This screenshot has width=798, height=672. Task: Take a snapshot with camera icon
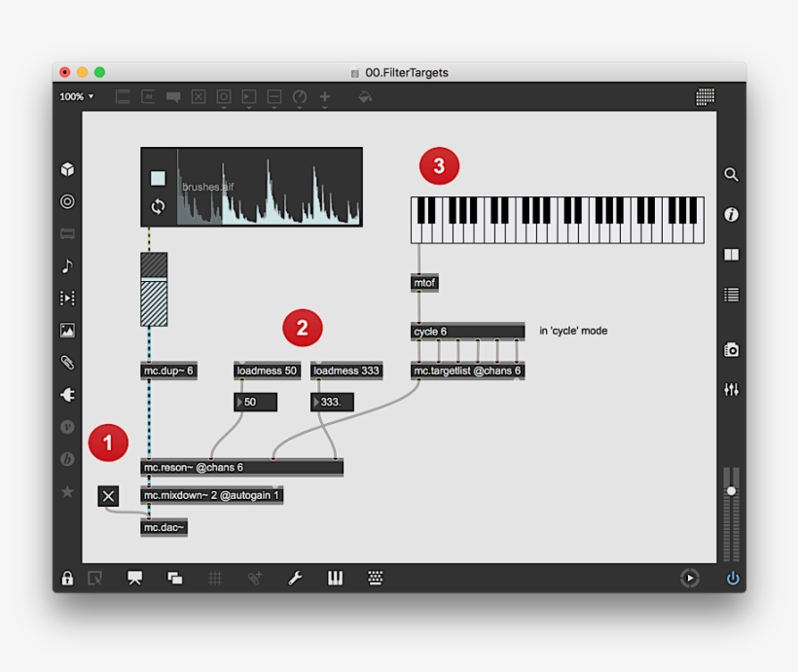coord(731,349)
